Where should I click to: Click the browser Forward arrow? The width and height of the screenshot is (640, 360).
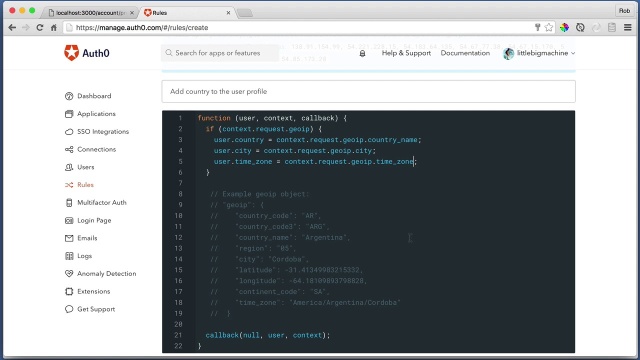tap(26, 27)
